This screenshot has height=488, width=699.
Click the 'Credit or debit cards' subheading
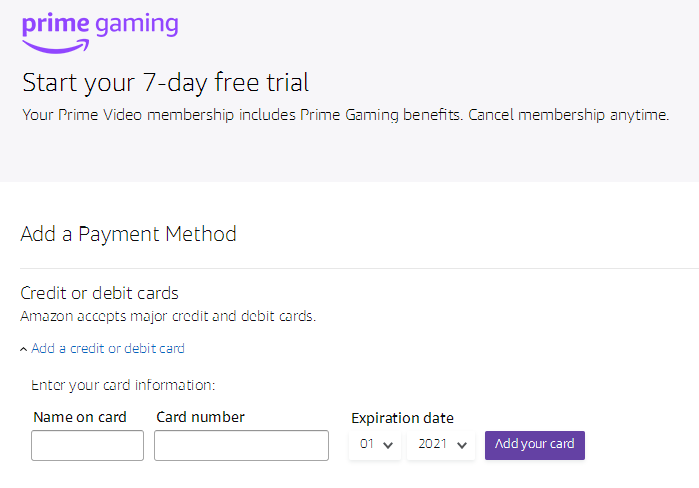99,293
